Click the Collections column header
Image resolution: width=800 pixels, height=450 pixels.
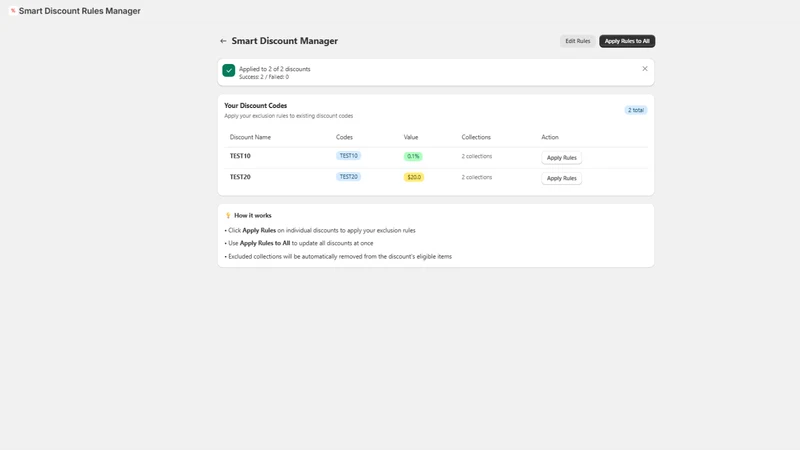coord(476,137)
